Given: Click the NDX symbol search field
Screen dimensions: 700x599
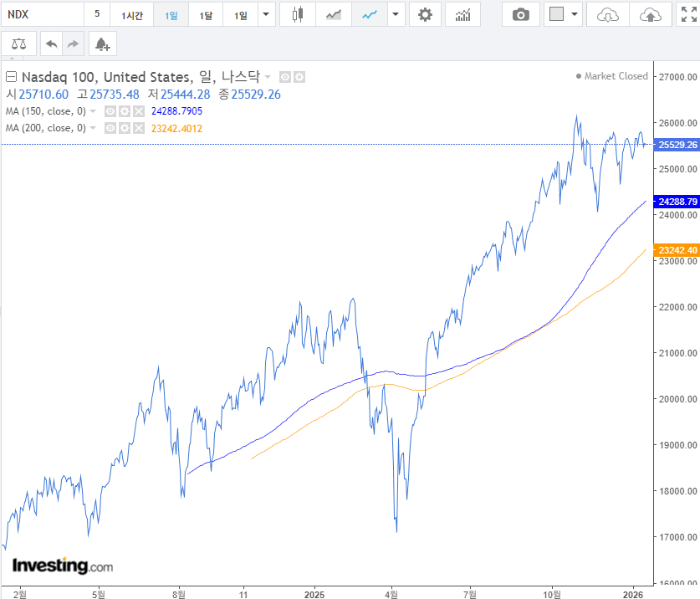Looking at the screenshot, I should point(43,15).
